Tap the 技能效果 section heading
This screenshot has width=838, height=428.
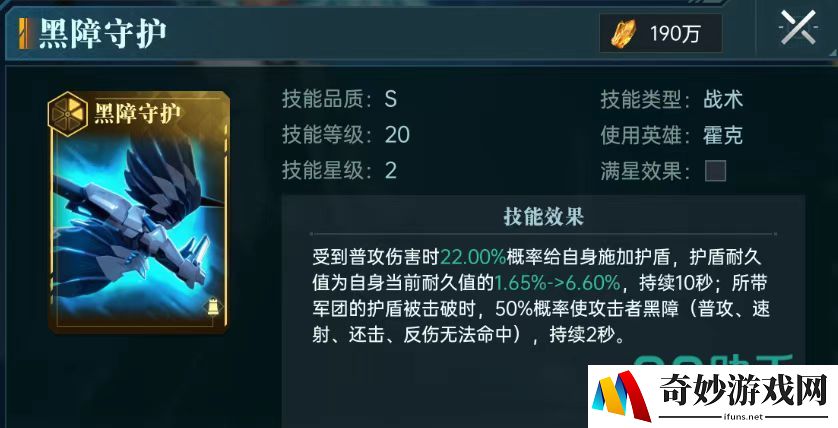click(x=543, y=216)
